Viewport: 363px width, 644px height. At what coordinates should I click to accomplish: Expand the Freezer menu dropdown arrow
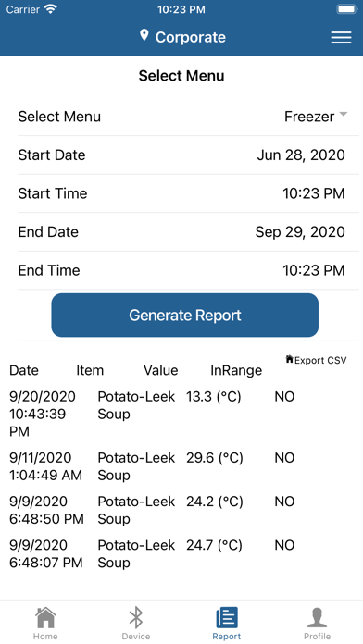tap(344, 115)
